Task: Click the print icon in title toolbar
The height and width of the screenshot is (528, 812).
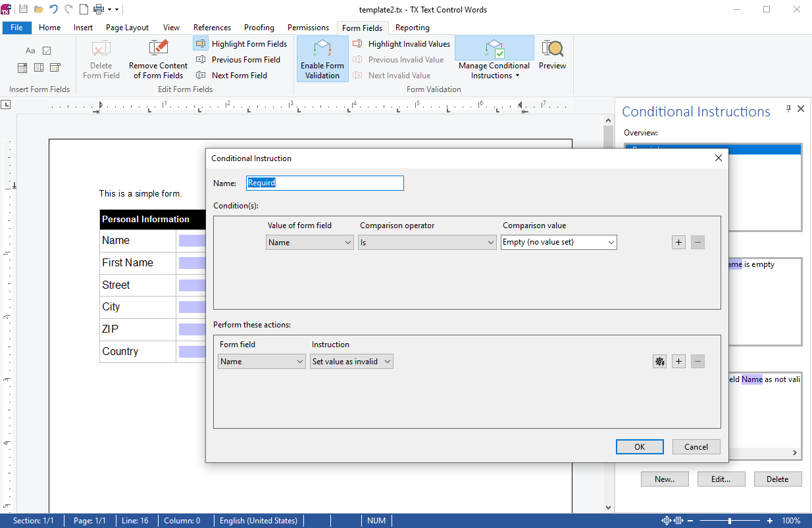Action: click(x=99, y=9)
